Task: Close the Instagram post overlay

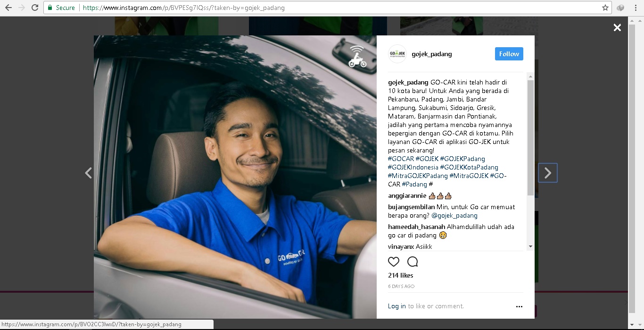Action: (x=617, y=28)
